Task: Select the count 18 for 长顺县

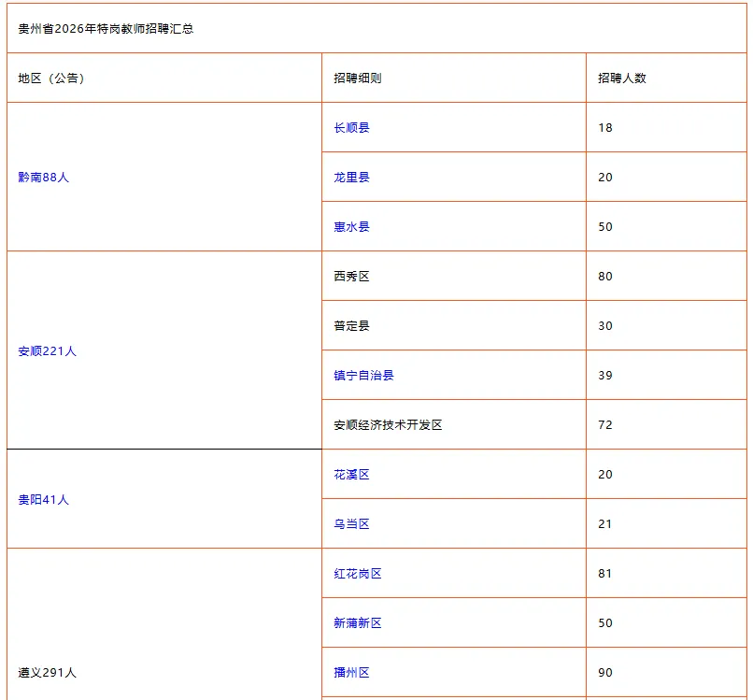Action: (605, 128)
